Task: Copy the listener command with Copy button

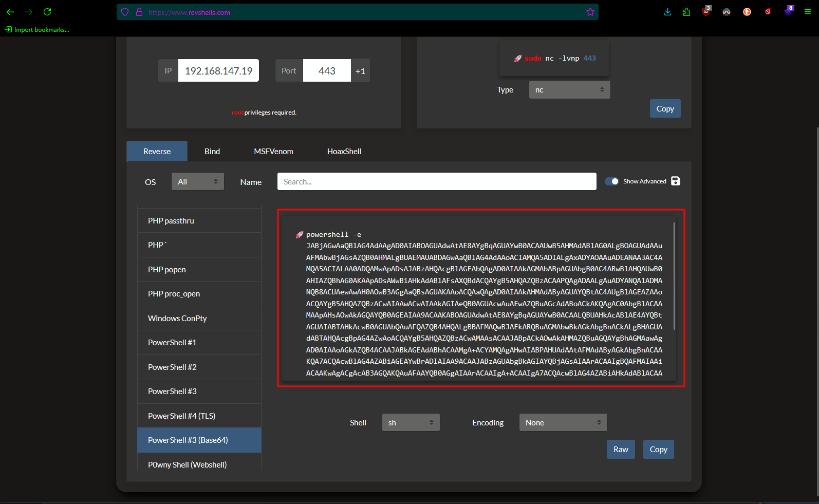Action: [x=665, y=108]
